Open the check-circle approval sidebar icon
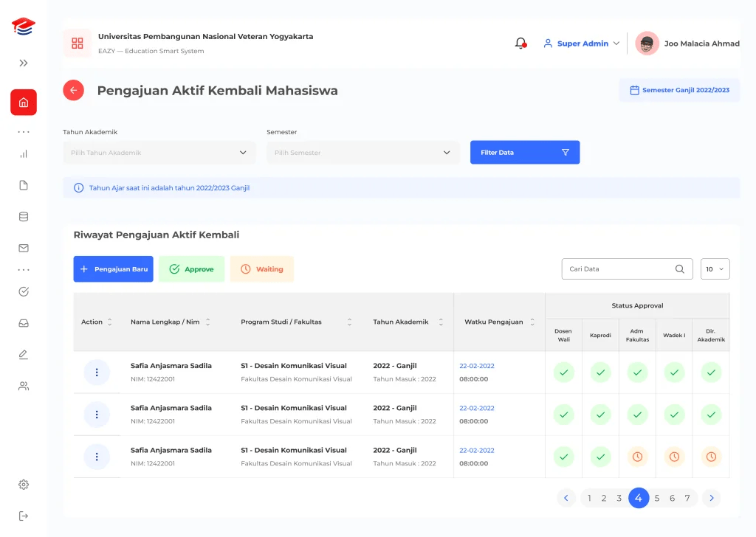This screenshot has width=756, height=537. [x=24, y=292]
